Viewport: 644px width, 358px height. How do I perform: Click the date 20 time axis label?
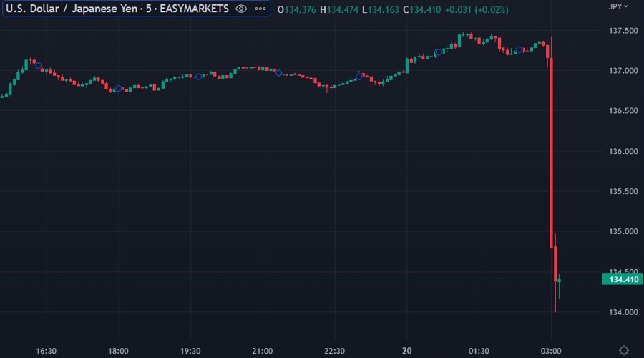click(406, 351)
